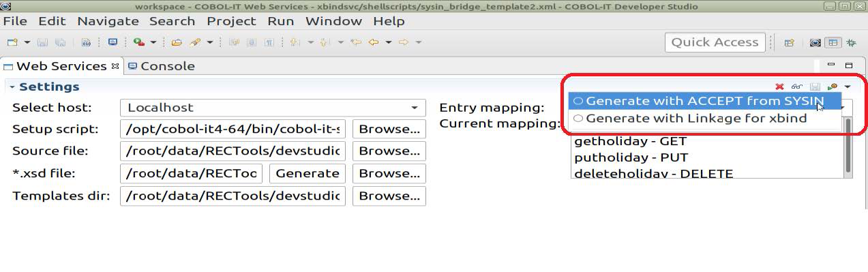Open the Project menu
868x272 pixels.
231,21
